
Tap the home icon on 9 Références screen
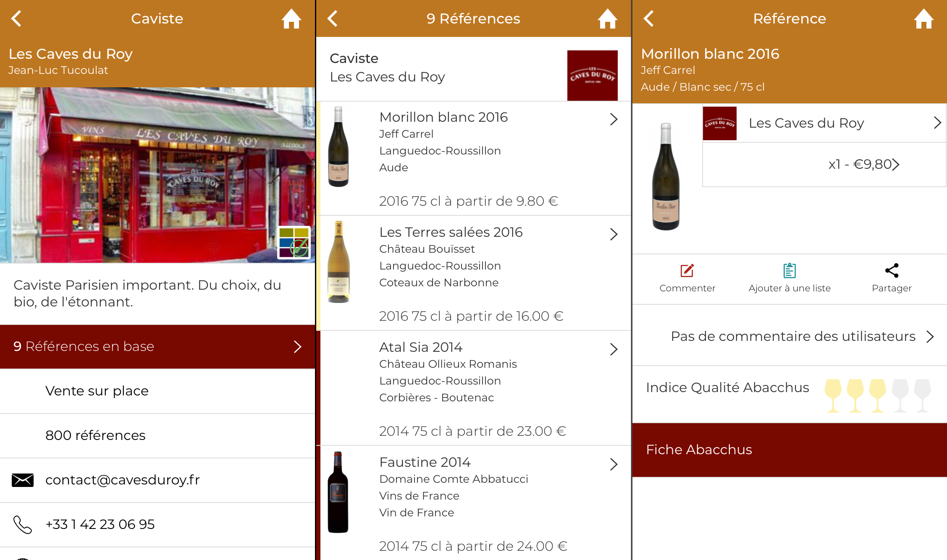tap(608, 18)
